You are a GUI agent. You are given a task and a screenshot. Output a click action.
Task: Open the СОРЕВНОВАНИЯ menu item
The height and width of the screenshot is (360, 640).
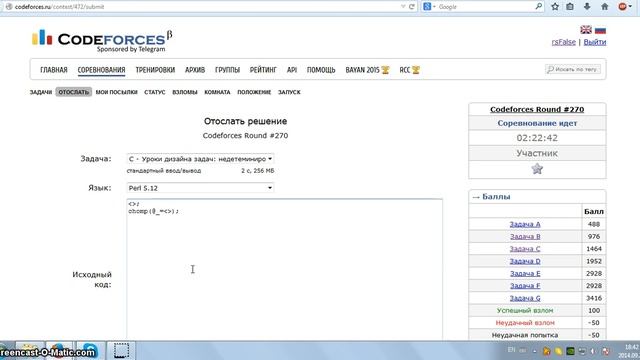tap(101, 70)
